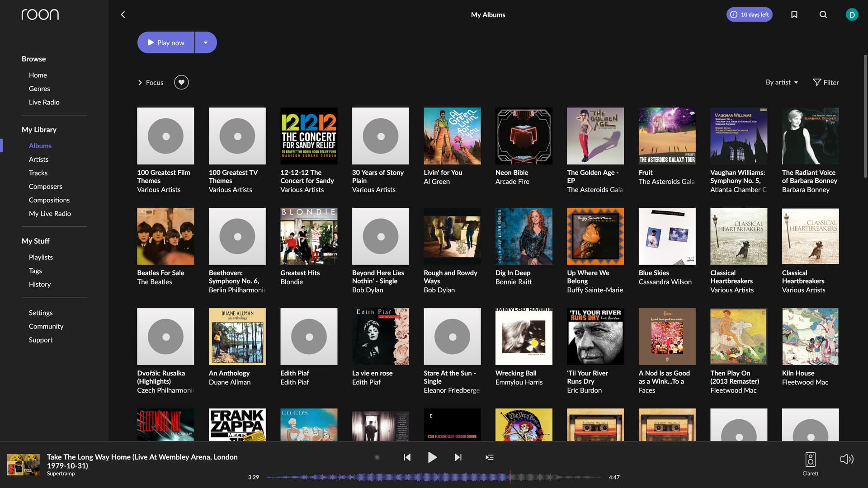Open search with the magnifier icon
Viewport: 868px width, 488px height.
pyautogui.click(x=823, y=14)
